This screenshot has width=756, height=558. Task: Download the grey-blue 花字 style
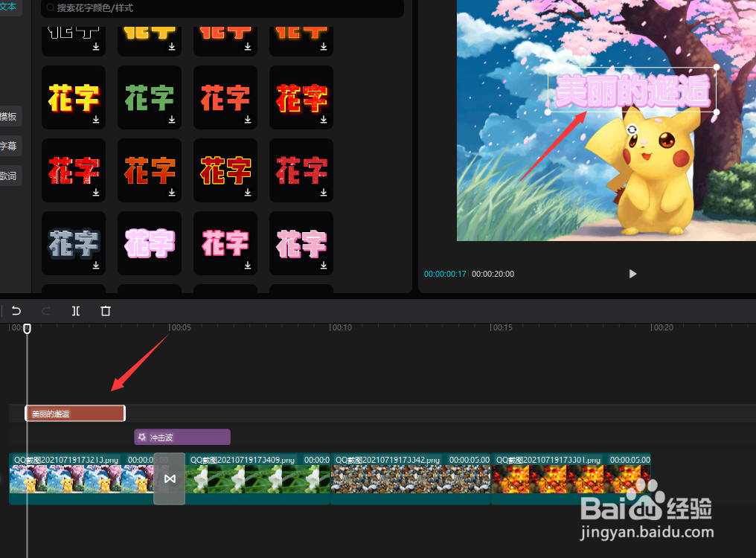[96, 265]
